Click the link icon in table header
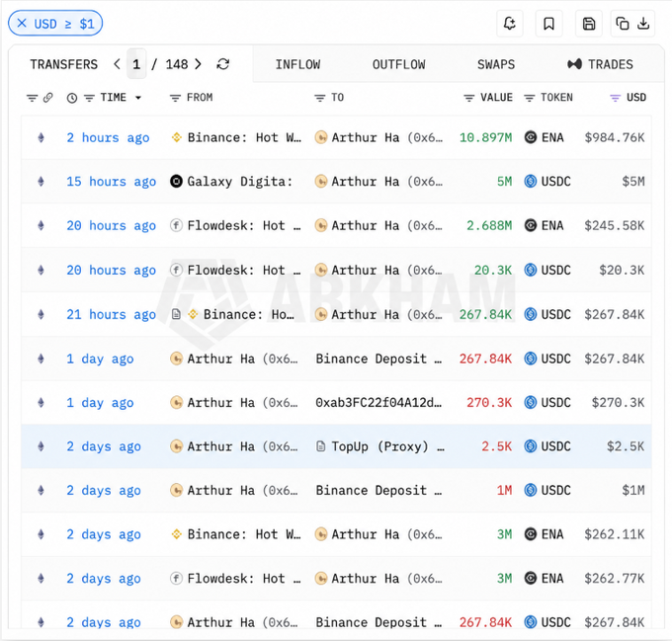The height and width of the screenshot is (641, 672). click(47, 98)
